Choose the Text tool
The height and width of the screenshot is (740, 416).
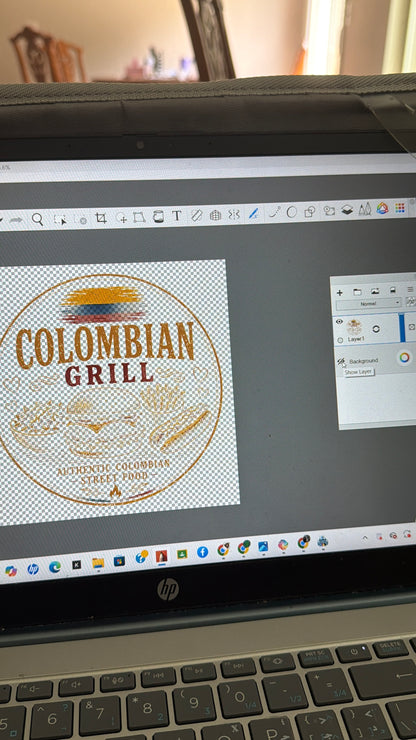click(177, 216)
